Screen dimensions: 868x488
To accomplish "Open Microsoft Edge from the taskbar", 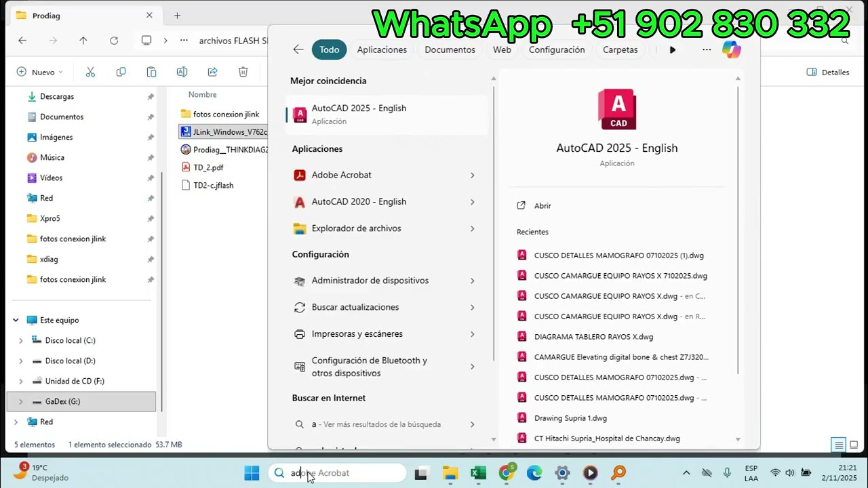I will click(x=534, y=473).
